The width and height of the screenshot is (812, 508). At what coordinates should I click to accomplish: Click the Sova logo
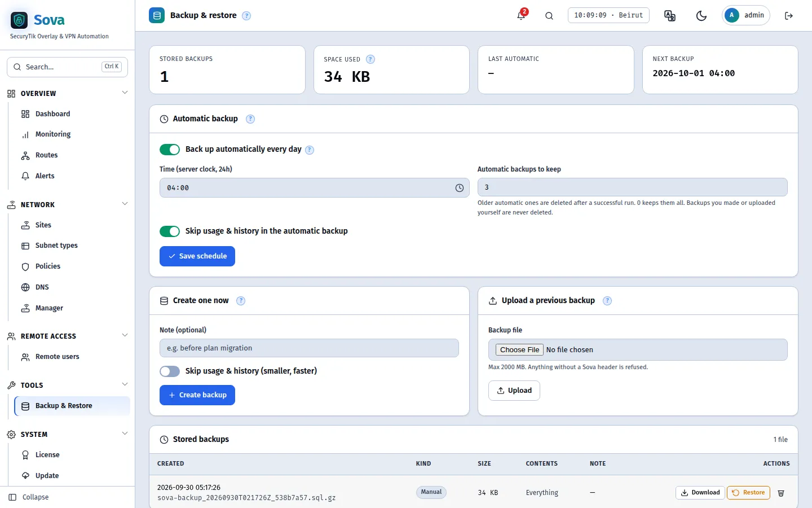pos(37,20)
